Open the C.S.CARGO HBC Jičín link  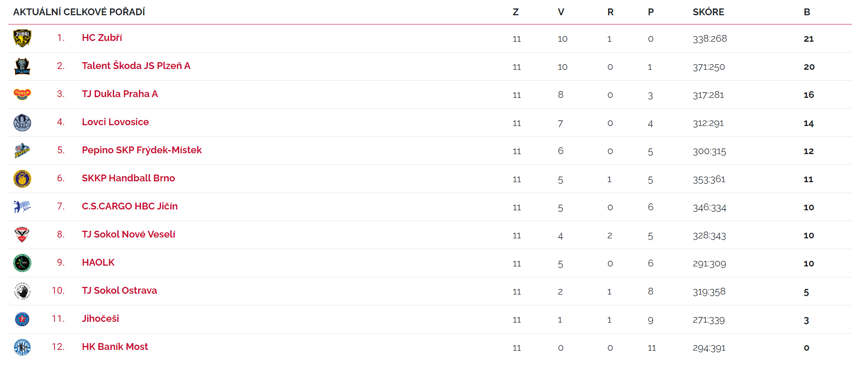[130, 206]
